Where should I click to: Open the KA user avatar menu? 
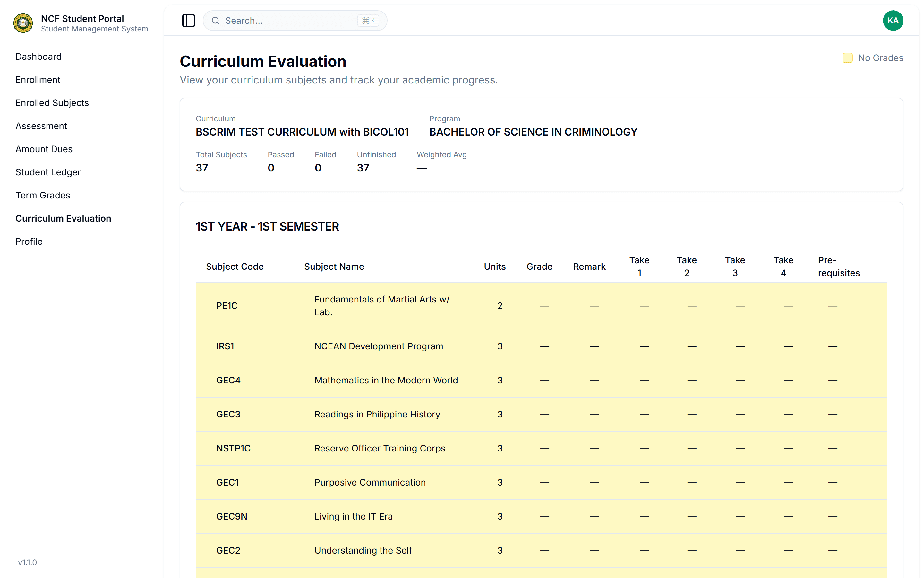click(893, 21)
